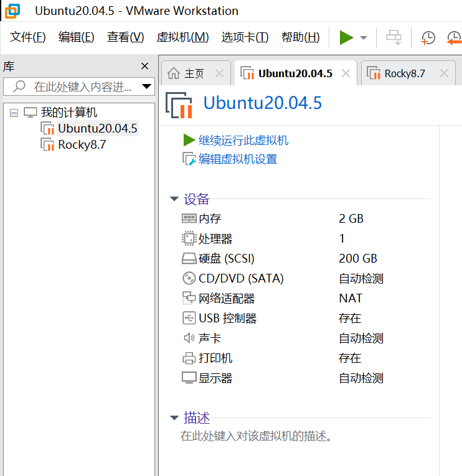Image resolution: width=462 pixels, height=476 pixels.
Task: Open the 编辑(E) menu
Action: [x=76, y=37]
